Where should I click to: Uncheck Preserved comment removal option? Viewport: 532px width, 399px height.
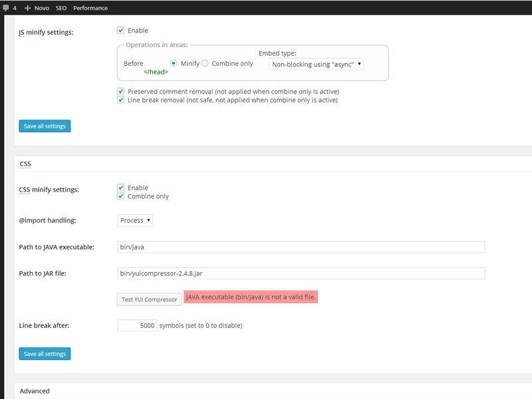tap(120, 91)
